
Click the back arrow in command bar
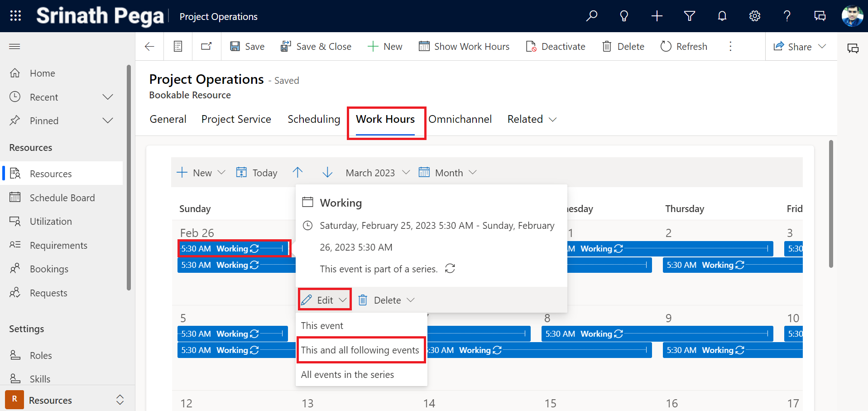pos(149,46)
